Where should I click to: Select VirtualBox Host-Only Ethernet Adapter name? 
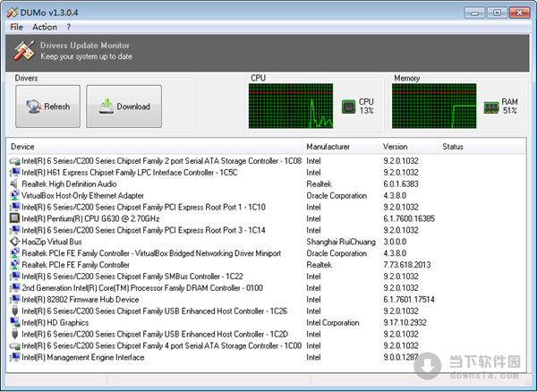point(82,195)
